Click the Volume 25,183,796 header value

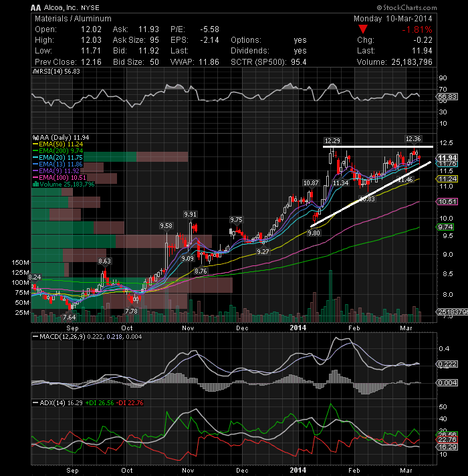[x=412, y=62]
